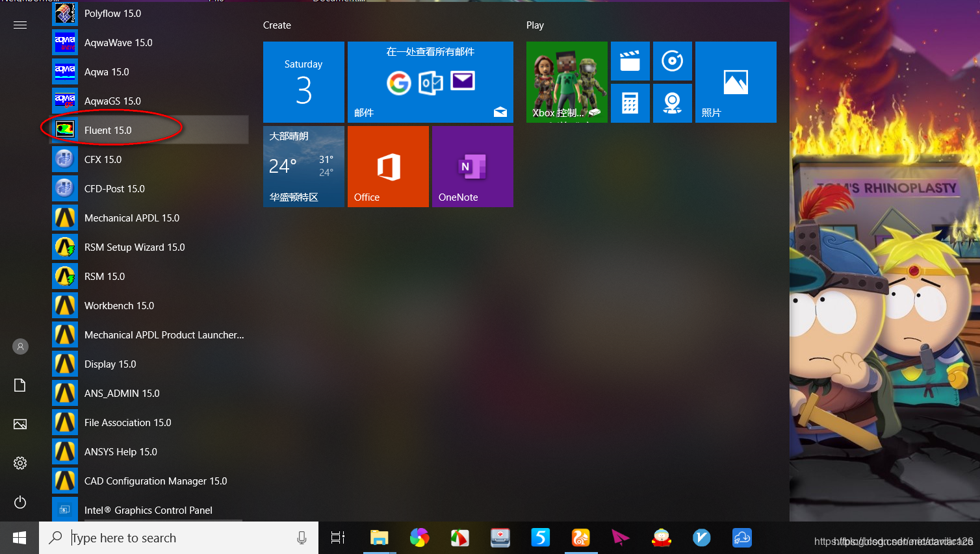Open Settings gear in Start sidebar

coord(20,463)
